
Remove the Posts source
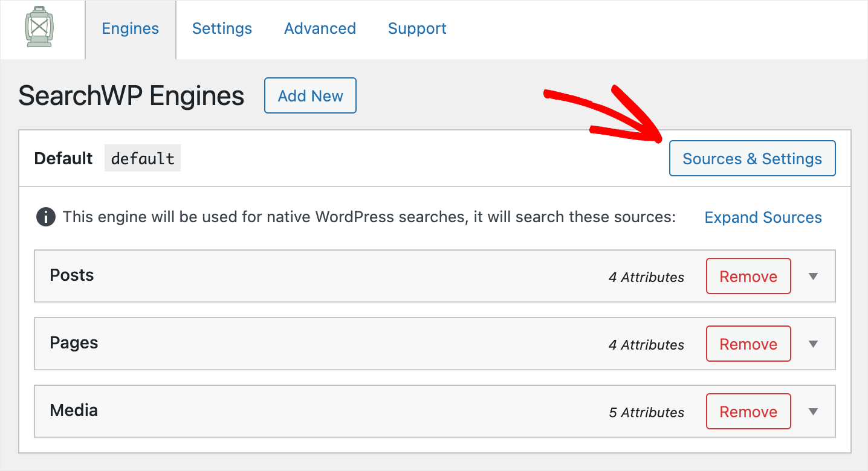click(748, 276)
